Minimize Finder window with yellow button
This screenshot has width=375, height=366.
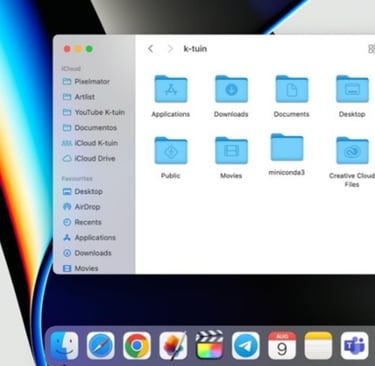pos(78,49)
